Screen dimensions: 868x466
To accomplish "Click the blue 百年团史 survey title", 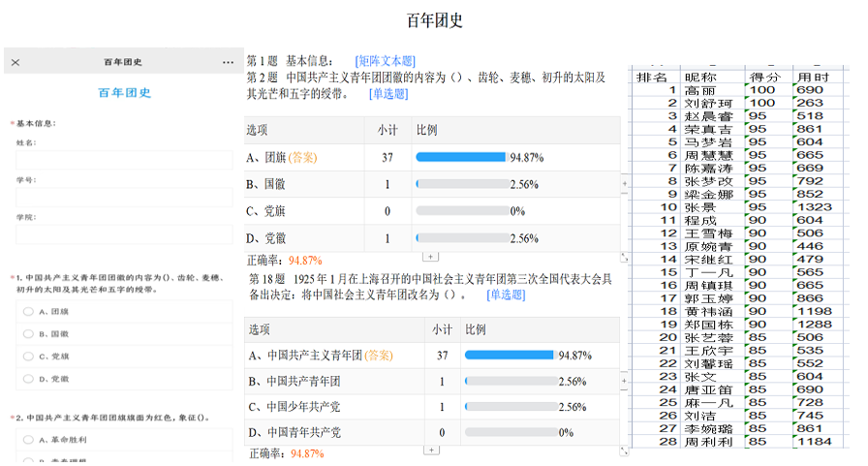I will 125,93.
